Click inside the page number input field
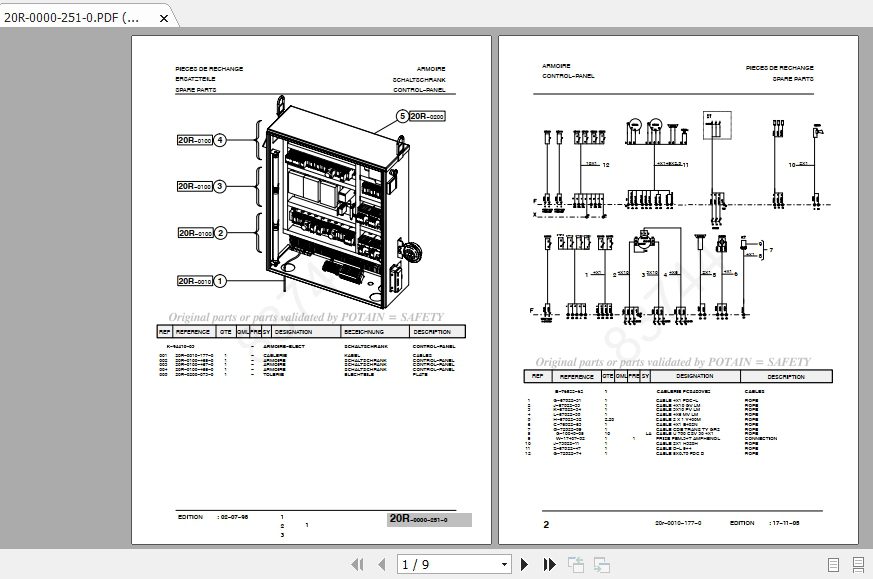This screenshot has height=579, width=873. [x=430, y=565]
